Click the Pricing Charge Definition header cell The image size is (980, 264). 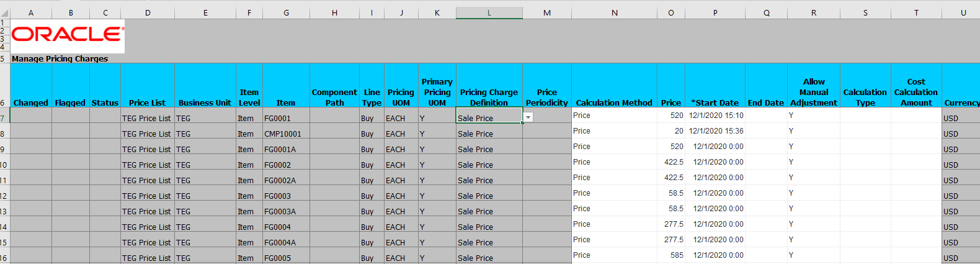(x=489, y=98)
